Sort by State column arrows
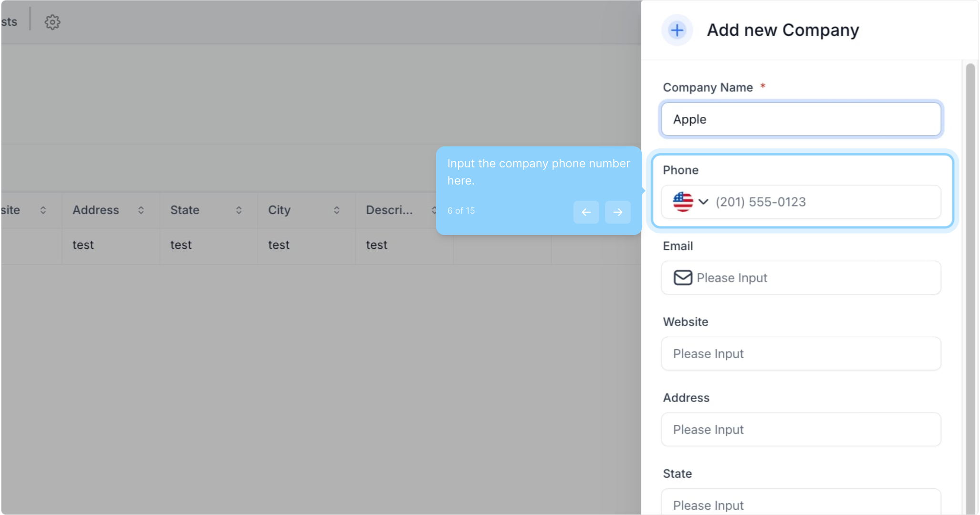Image resolution: width=980 pixels, height=515 pixels. coord(239,210)
